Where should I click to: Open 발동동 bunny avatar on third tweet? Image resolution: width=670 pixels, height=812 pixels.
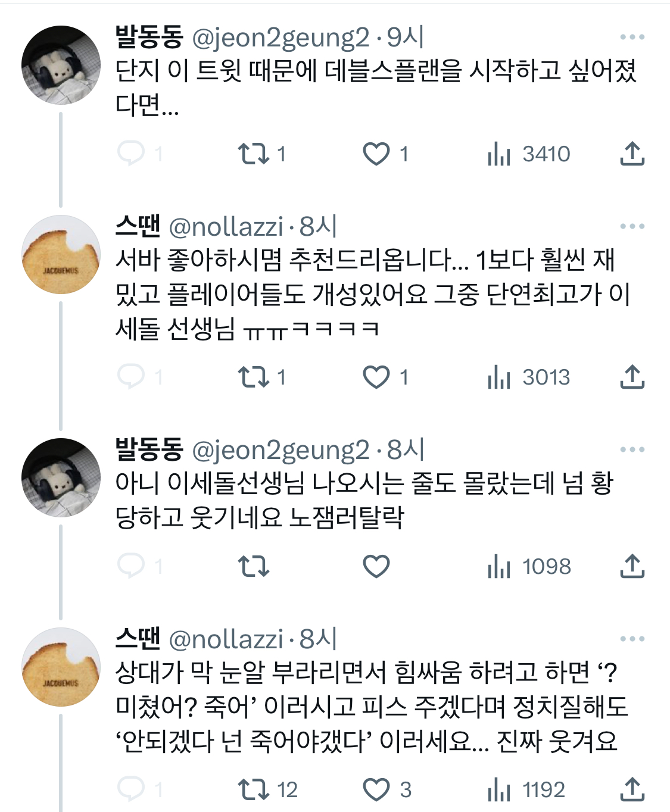pyautogui.click(x=61, y=477)
